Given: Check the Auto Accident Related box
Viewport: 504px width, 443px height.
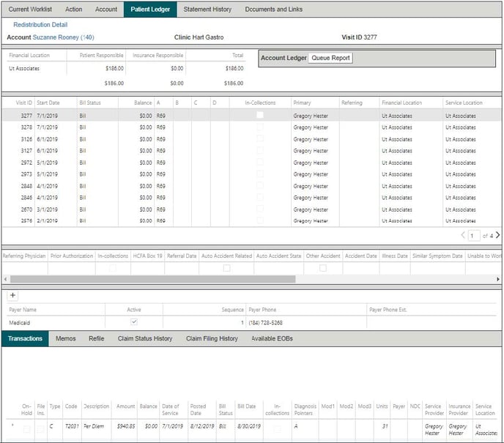Looking at the screenshot, I should [x=226, y=268].
